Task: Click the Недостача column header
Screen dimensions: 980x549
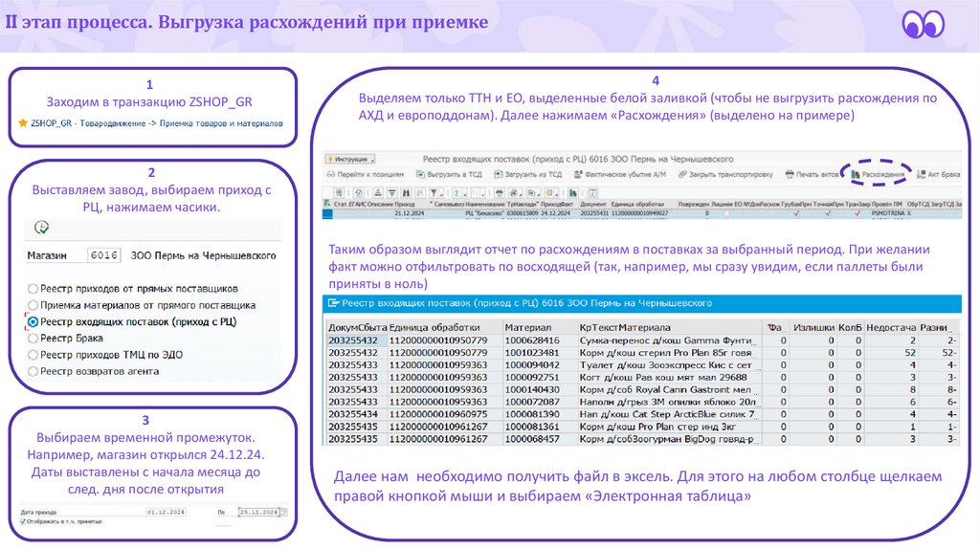Action: click(x=891, y=327)
